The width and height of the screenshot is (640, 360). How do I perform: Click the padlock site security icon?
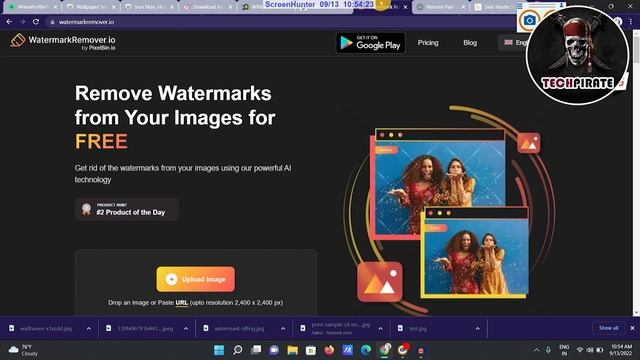click(x=52, y=22)
